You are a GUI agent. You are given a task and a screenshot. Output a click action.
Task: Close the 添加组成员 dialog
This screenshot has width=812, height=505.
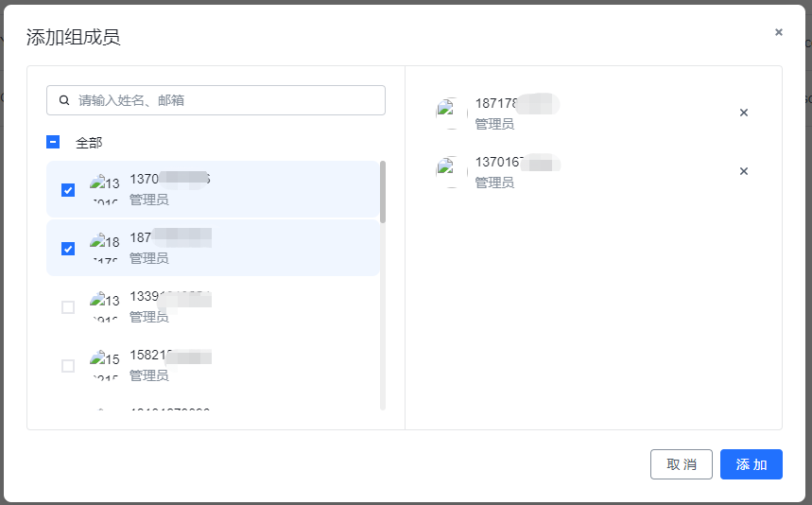pos(778,32)
